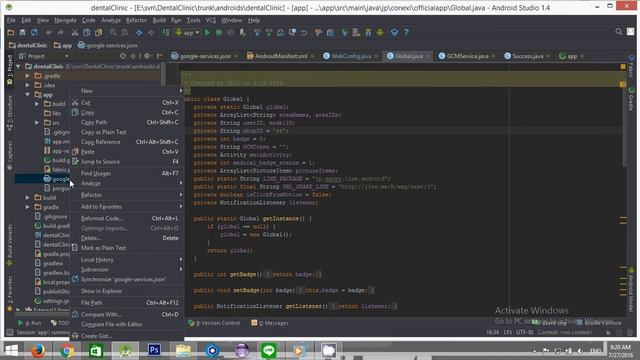The image size is (640, 360).
Task: Toggle the Structure side tool window
Action: 10,113
